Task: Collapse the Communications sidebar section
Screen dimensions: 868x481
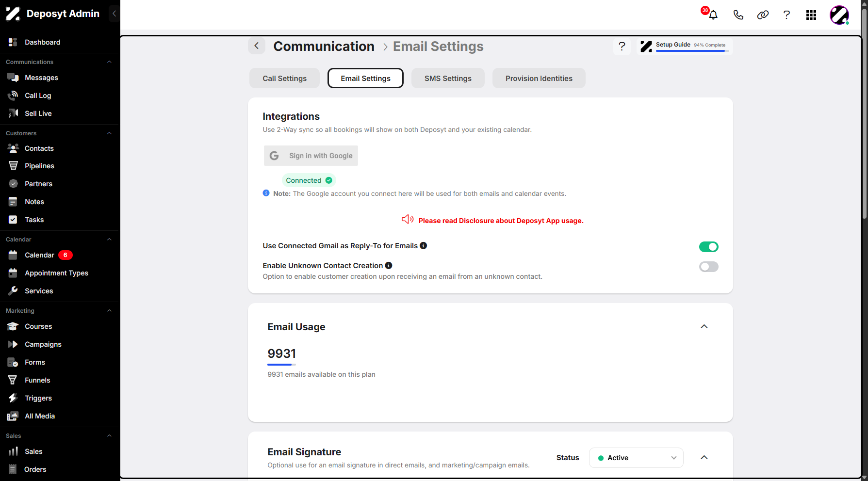Action: pyautogui.click(x=109, y=62)
